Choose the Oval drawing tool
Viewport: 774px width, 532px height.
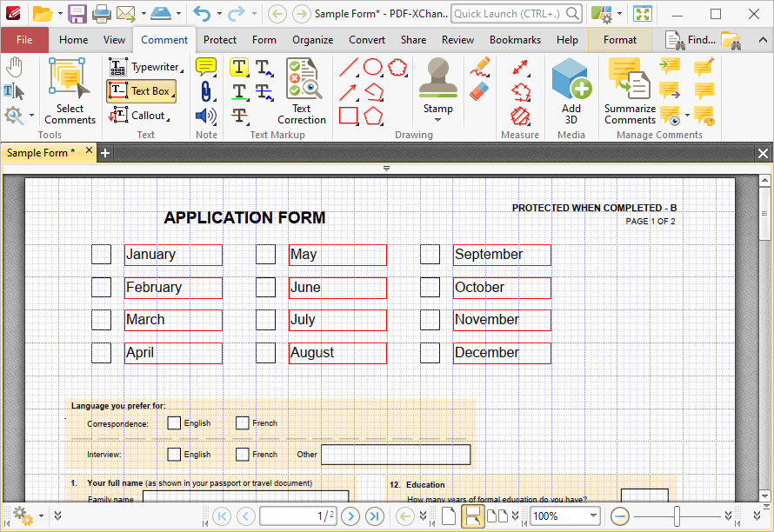click(x=373, y=67)
